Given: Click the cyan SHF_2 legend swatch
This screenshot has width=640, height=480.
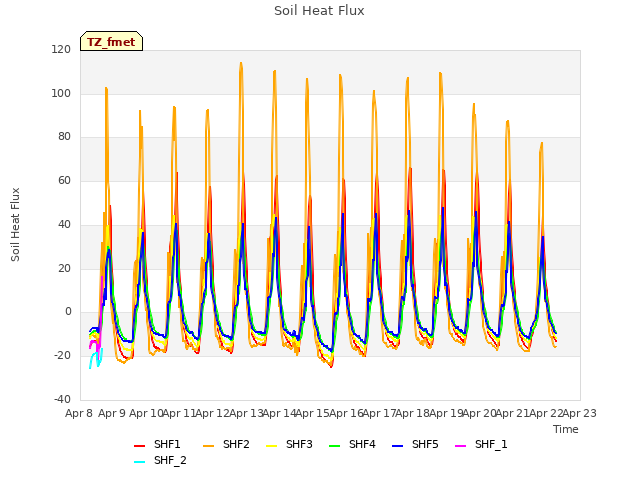Looking at the screenshot, I should (x=140, y=462).
